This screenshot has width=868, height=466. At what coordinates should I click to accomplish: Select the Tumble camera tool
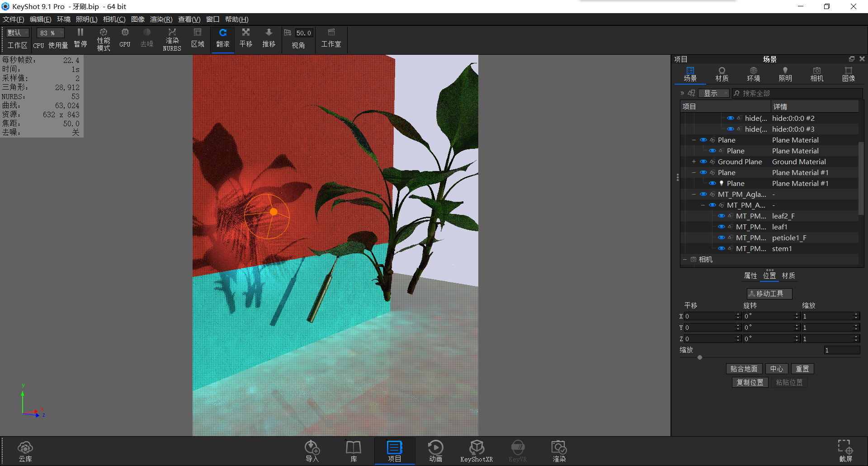223,38
